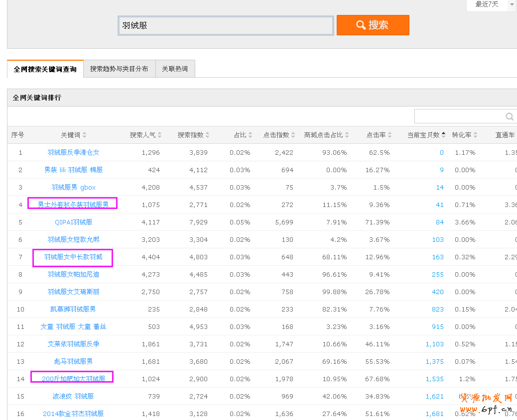Select the 全网搜索关键词查询 tab
The image size is (517, 420).
coord(45,69)
